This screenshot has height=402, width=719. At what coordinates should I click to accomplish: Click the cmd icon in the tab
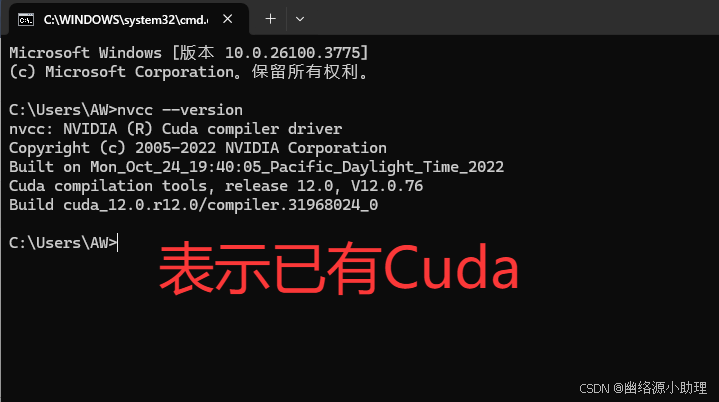coord(26,20)
